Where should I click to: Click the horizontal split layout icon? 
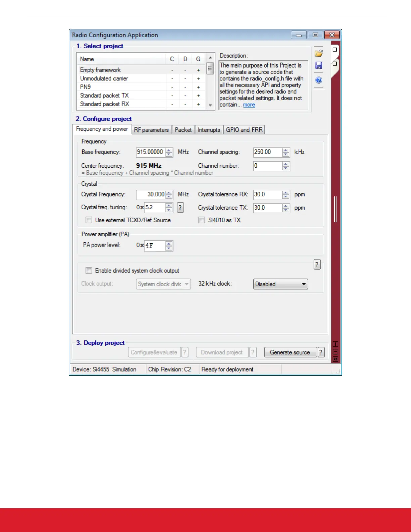point(335,352)
